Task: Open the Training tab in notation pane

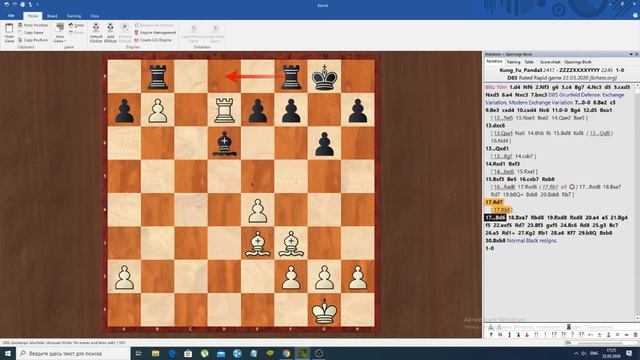Action: click(513, 62)
